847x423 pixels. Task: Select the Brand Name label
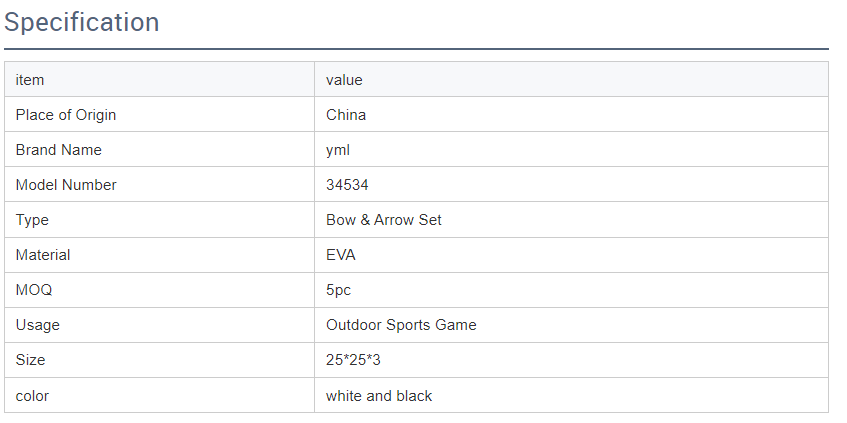pos(59,150)
